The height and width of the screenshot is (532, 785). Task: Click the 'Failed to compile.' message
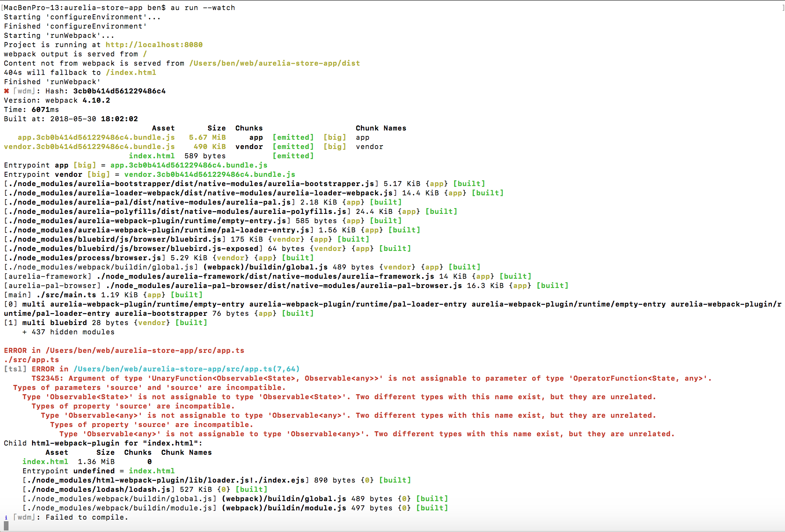pos(86,517)
